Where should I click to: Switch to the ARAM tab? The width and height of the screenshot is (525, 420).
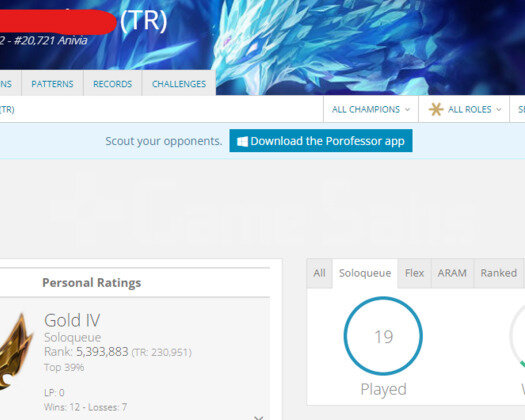[452, 273]
